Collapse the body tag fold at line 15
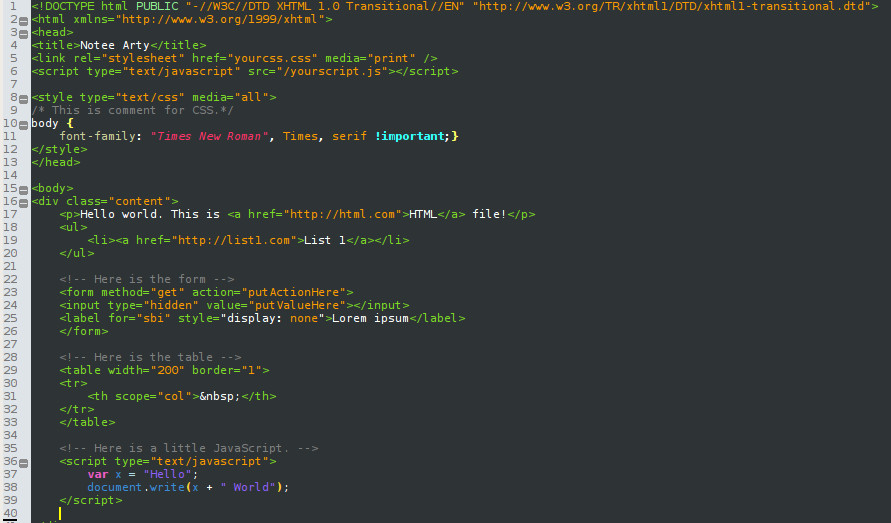The image size is (891, 523). pyautogui.click(x=23, y=190)
